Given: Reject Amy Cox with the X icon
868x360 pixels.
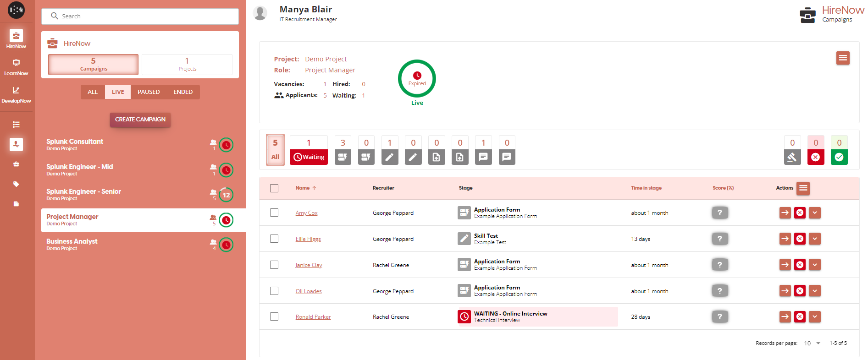Looking at the screenshot, I should point(800,213).
